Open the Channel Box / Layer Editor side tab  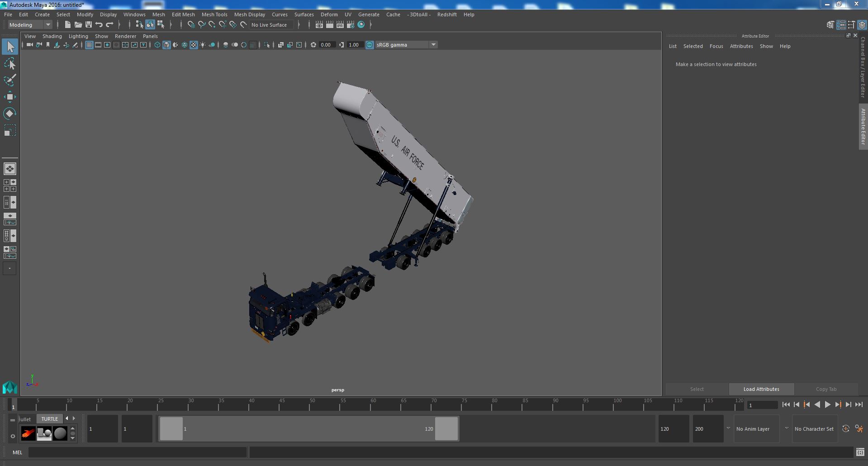pos(863,67)
